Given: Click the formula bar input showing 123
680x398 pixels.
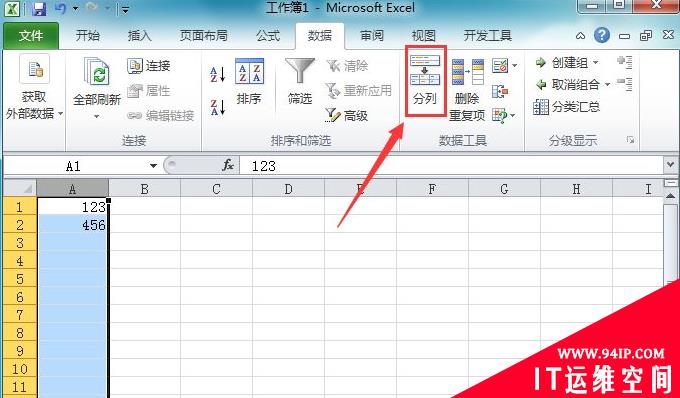Looking at the screenshot, I should tap(451, 166).
